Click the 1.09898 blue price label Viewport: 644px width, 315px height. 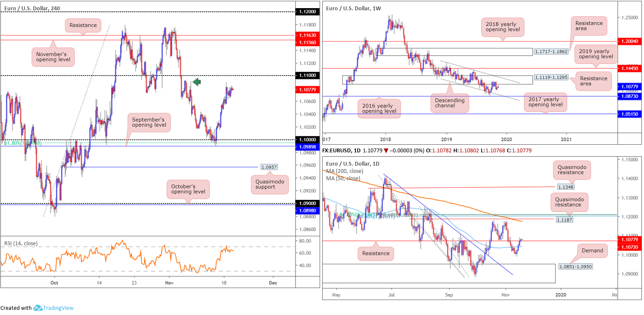[x=309, y=146]
